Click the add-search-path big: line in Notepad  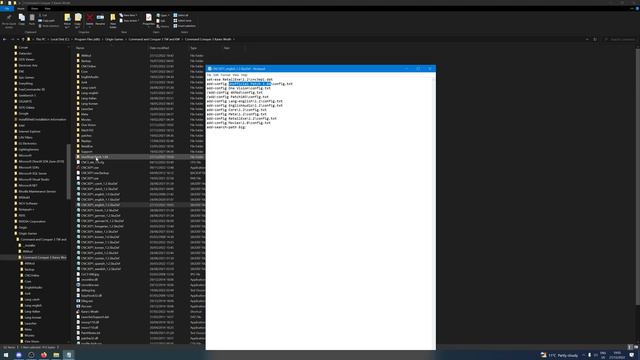coord(226,127)
